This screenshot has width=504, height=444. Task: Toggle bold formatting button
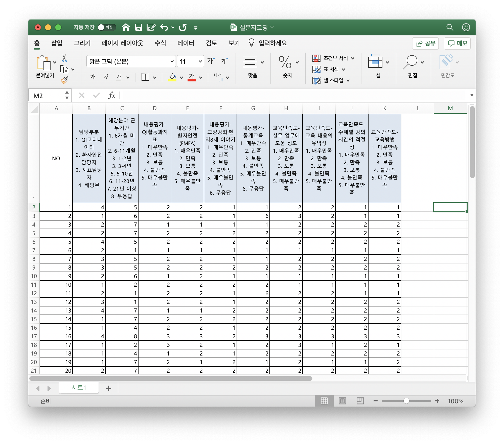click(93, 77)
